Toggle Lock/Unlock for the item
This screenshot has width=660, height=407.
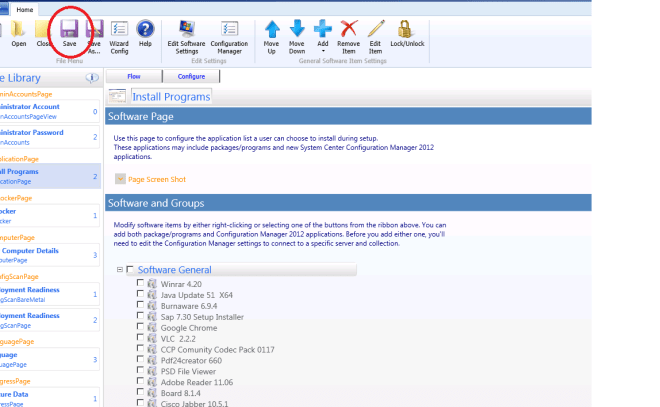point(405,34)
